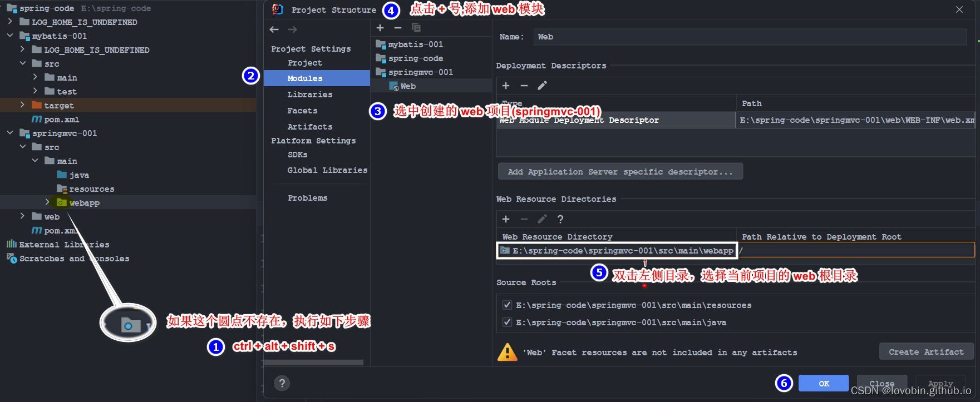This screenshot has width=980, height=402.
Task: Click the Close button
Action: tap(882, 383)
